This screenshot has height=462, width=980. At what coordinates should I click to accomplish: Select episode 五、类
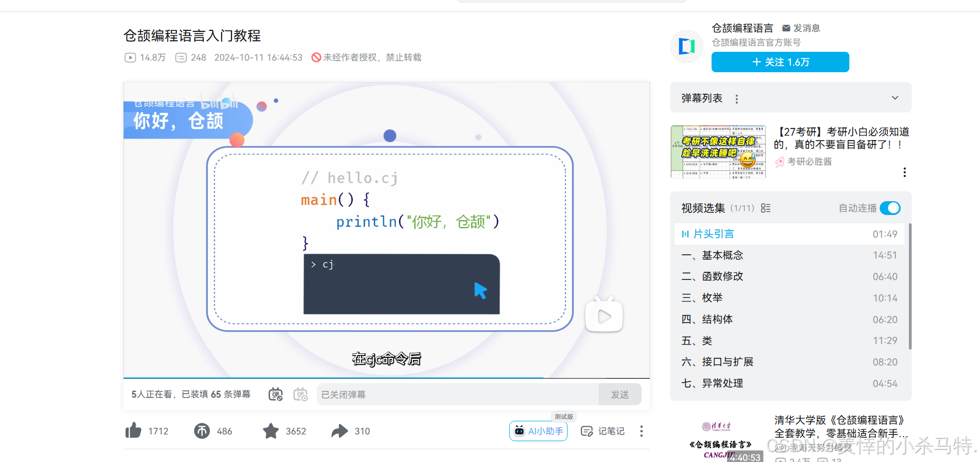tap(789, 341)
